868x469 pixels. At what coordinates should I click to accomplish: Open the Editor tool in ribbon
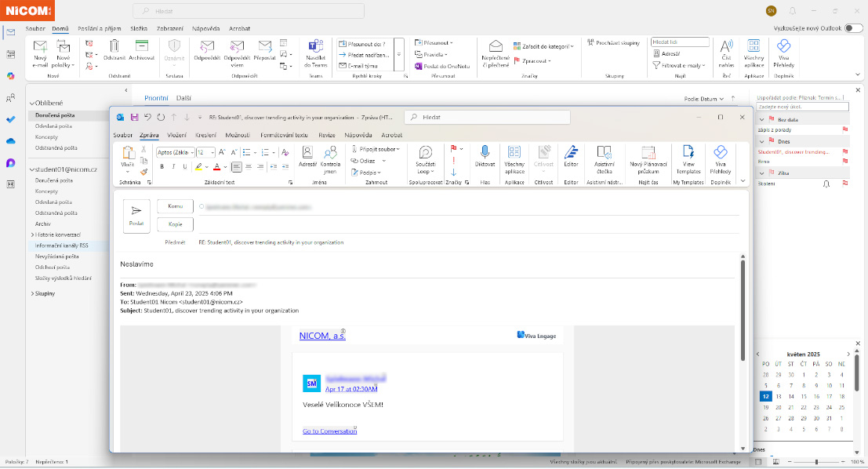571,155
